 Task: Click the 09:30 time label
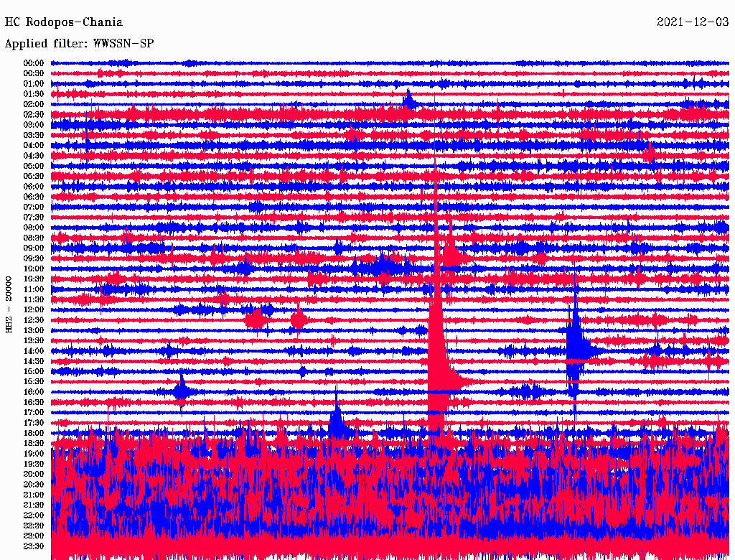tap(34, 258)
